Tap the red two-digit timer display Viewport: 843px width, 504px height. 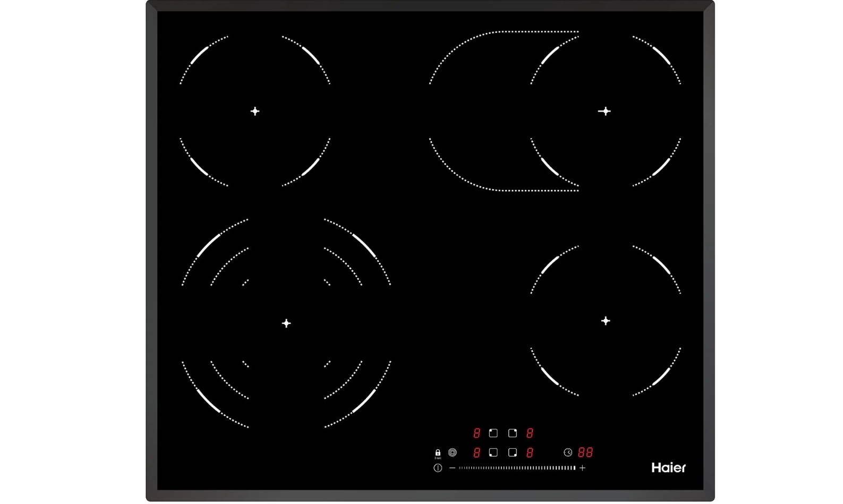(585, 452)
